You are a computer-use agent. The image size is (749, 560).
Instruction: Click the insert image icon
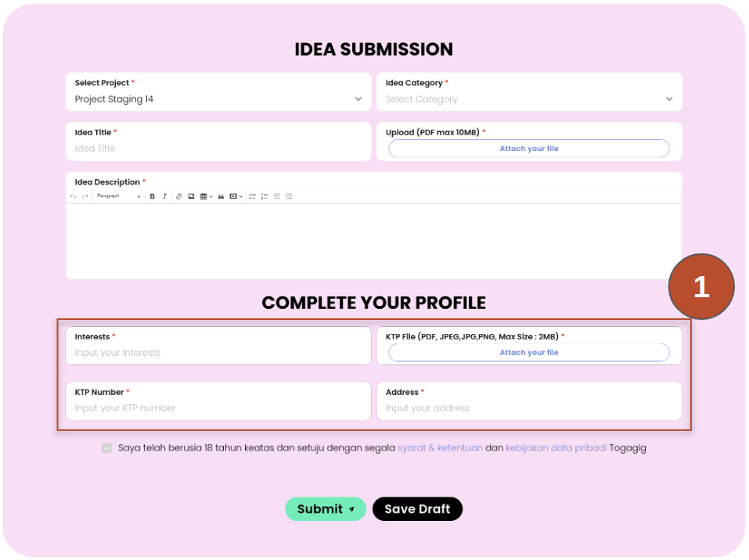[191, 196]
